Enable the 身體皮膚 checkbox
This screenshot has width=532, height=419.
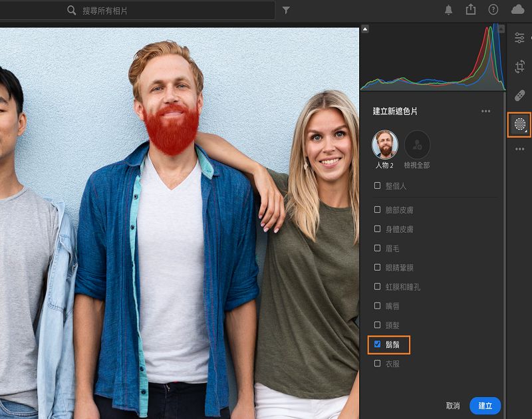pyautogui.click(x=377, y=229)
